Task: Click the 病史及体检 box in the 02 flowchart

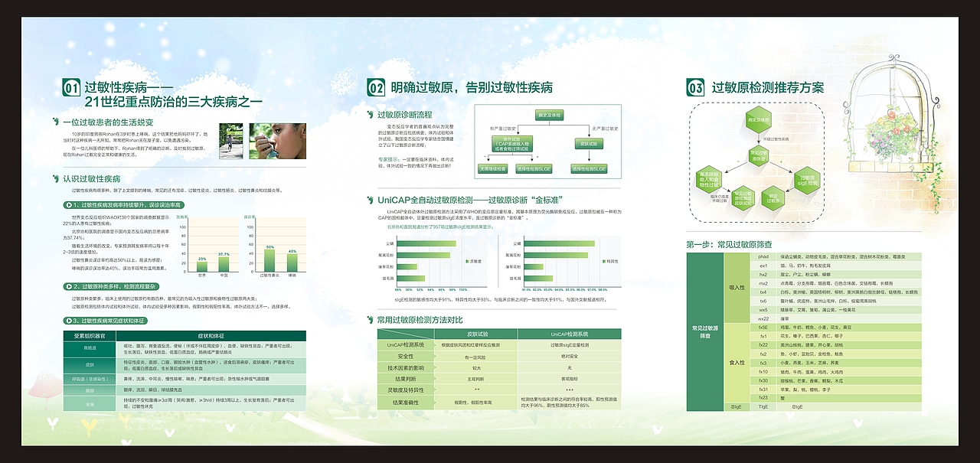Action: (550, 115)
